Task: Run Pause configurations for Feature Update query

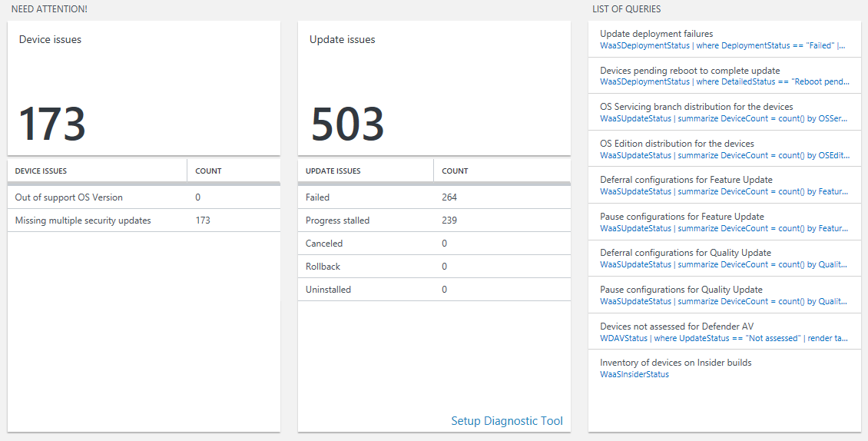Action: [x=724, y=222]
